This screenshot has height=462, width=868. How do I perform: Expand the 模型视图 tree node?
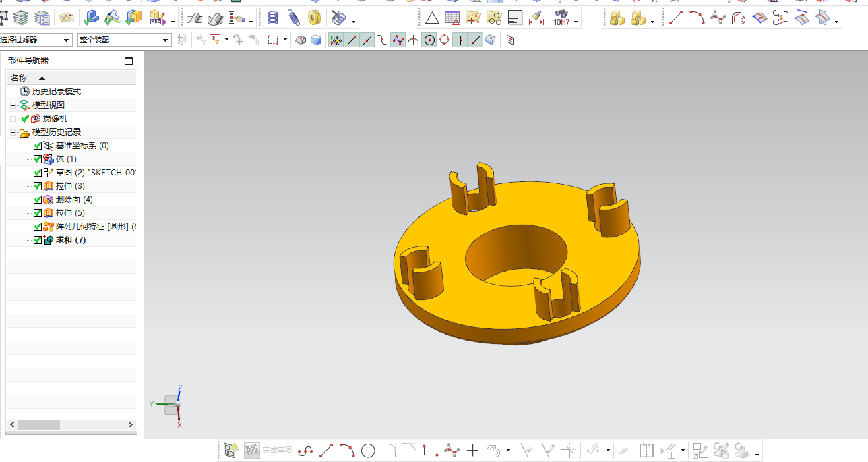click(x=13, y=105)
